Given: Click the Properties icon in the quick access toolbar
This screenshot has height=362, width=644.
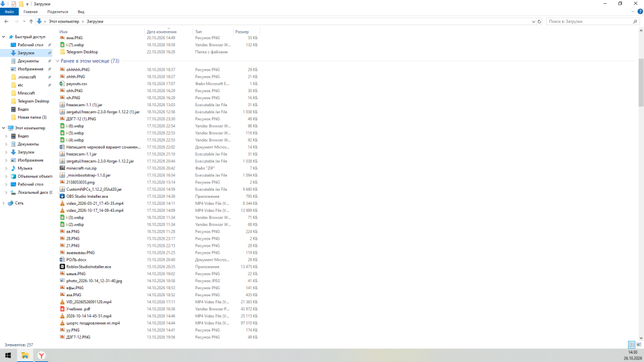Looking at the screenshot, I should 14,4.
